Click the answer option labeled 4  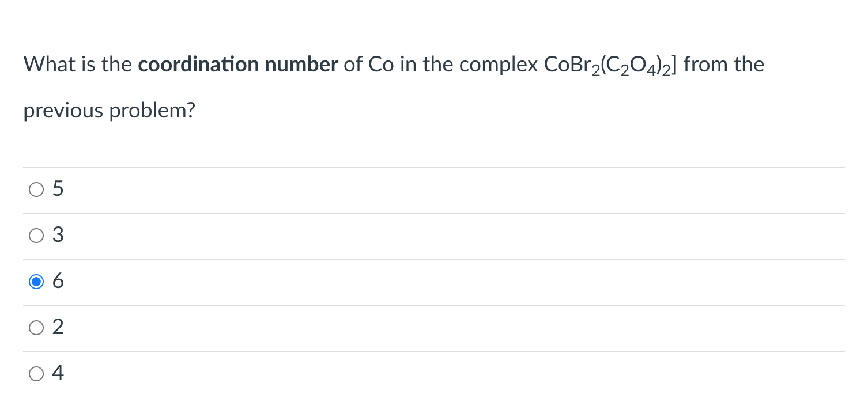pyautogui.click(x=58, y=373)
